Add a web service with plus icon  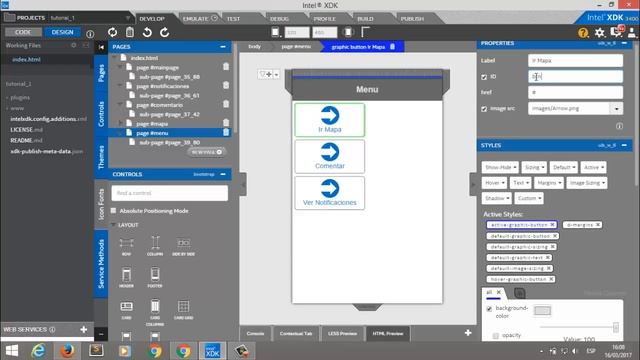84,329
